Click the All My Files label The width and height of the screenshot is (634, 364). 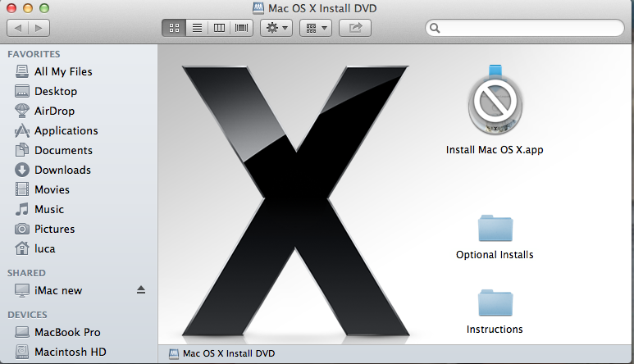(x=63, y=71)
